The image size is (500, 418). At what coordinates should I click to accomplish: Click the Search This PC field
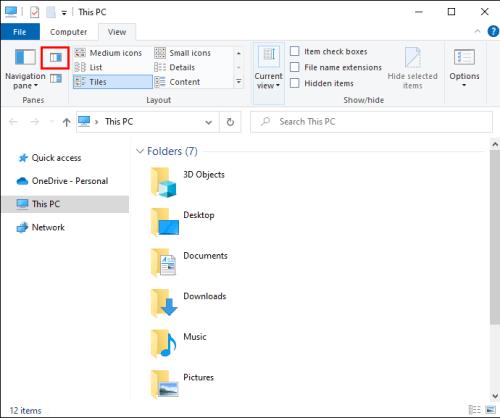(x=371, y=122)
